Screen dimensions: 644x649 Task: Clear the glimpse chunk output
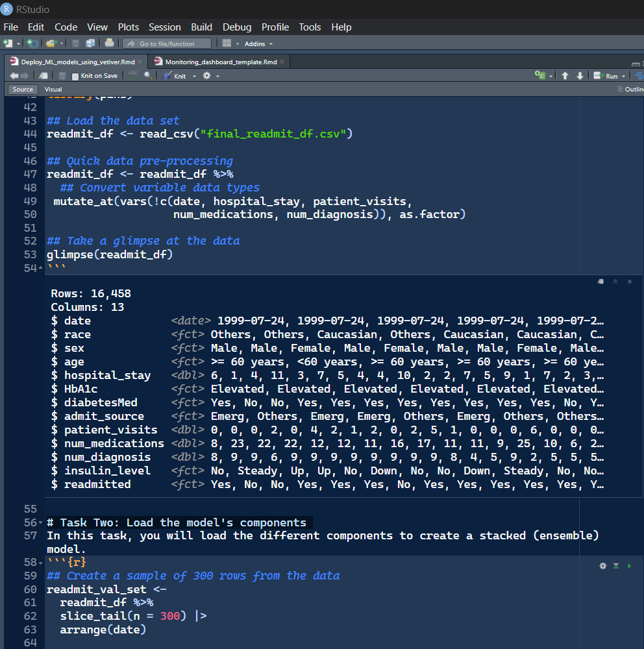pyautogui.click(x=630, y=282)
